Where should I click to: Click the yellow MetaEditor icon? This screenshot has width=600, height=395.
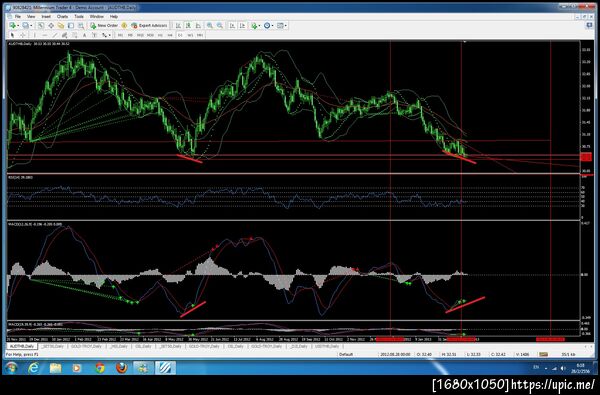click(124, 26)
